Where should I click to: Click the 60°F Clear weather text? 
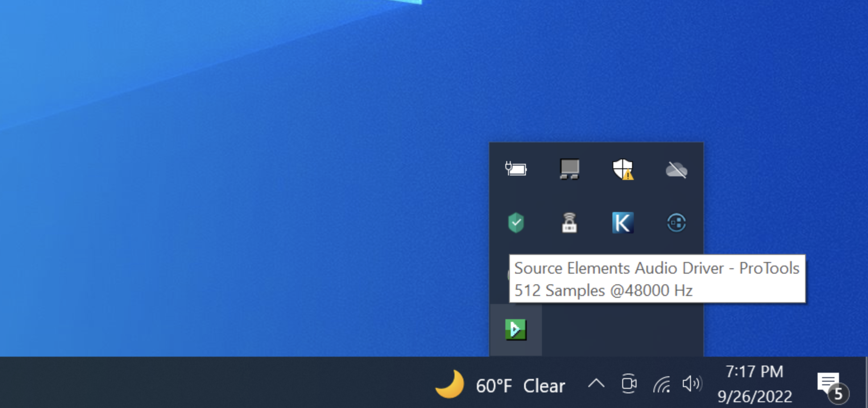click(520, 386)
